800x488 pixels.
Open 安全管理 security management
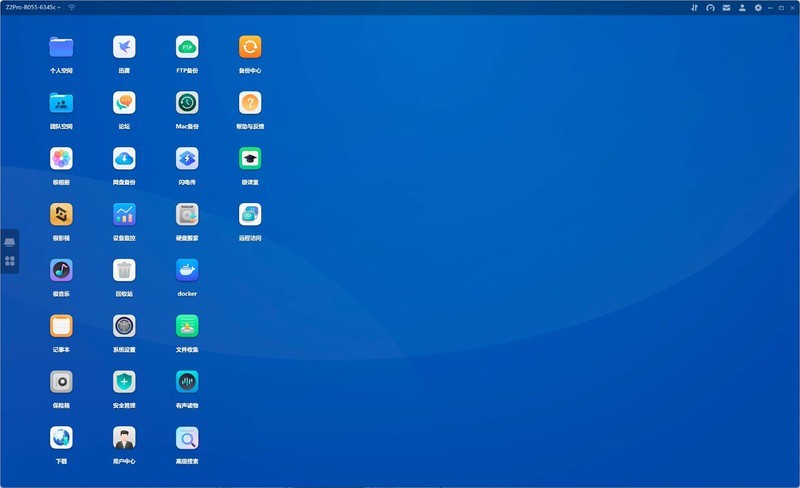[x=124, y=382]
